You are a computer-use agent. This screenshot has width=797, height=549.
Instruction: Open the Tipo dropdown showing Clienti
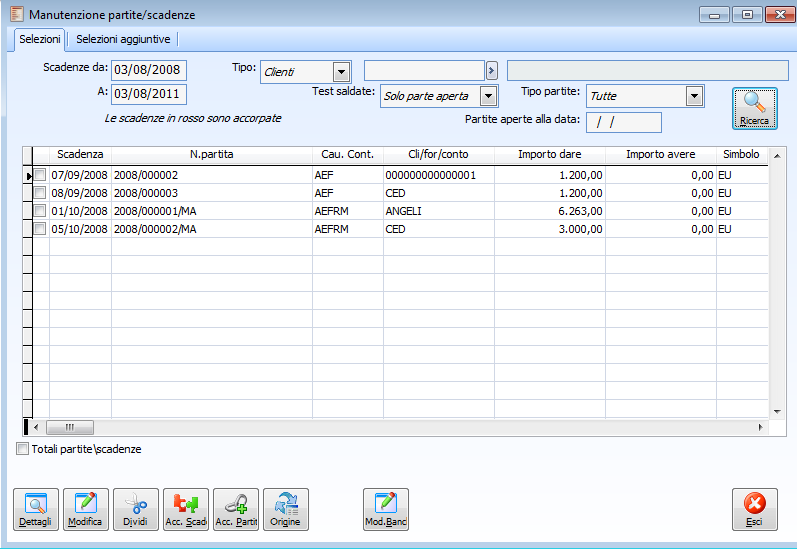click(342, 72)
